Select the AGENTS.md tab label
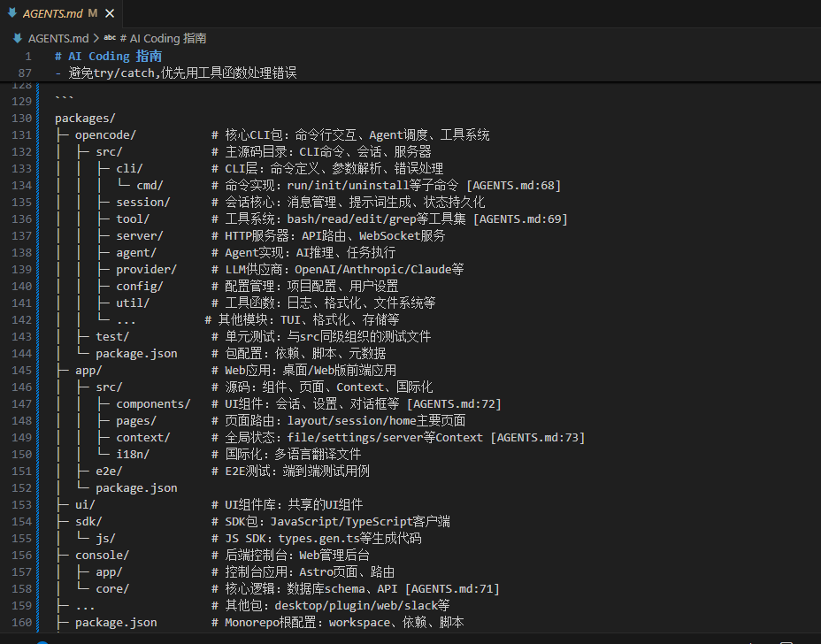Screen dimensions: 821x644 [x=53, y=13]
